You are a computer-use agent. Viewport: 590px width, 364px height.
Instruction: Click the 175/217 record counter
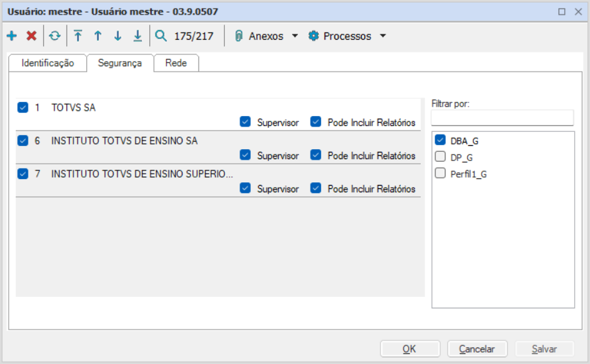(x=194, y=36)
